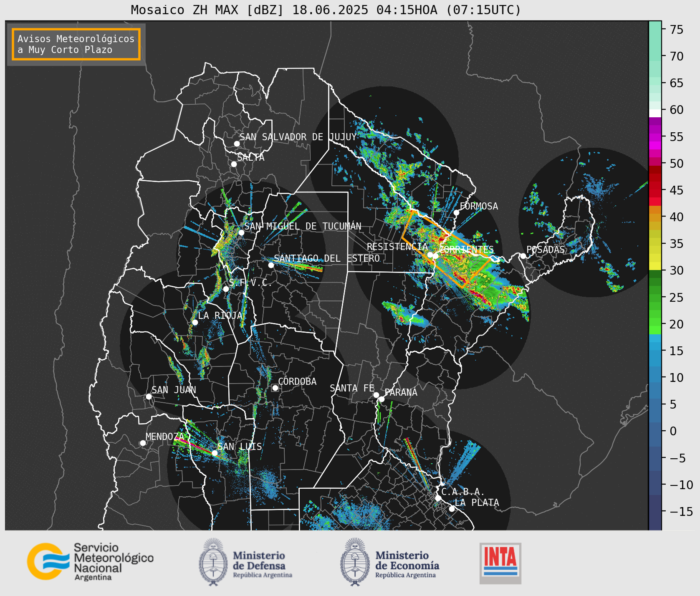This screenshot has width=700, height=596.
Task: Click the SAN SALVADOR DE JUJUY label
Action: tap(298, 137)
